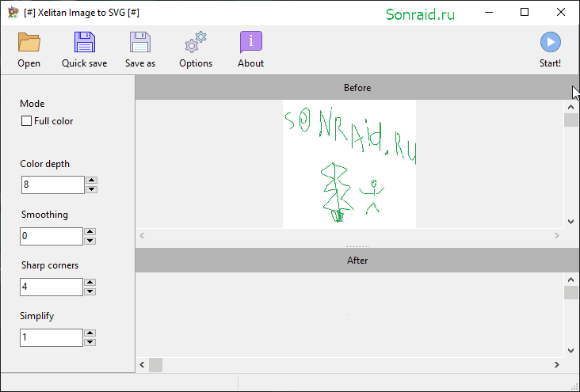
Task: Click the Mode label
Action: (x=32, y=104)
